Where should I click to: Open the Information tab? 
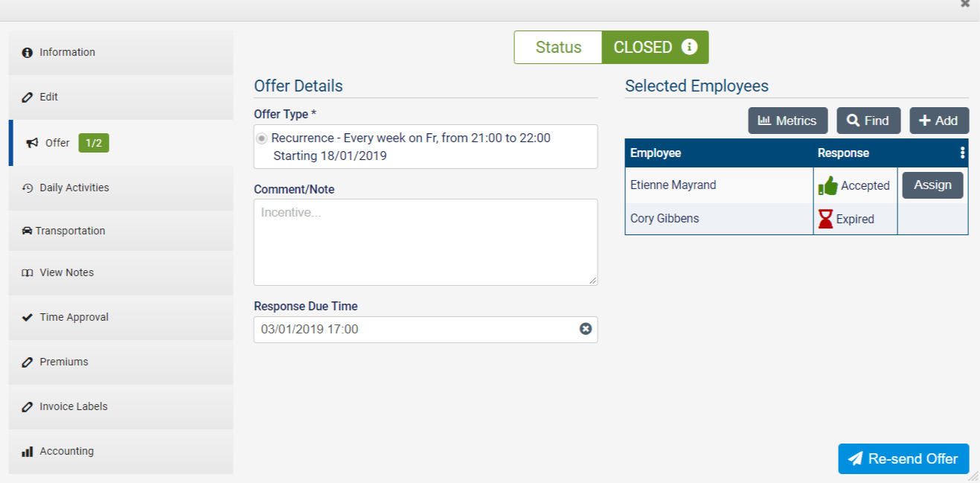click(x=67, y=52)
